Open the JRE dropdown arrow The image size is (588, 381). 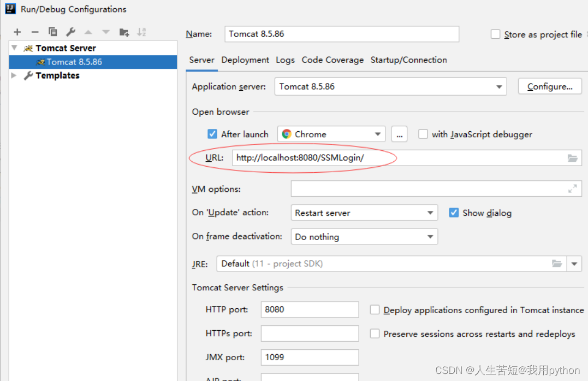click(574, 264)
